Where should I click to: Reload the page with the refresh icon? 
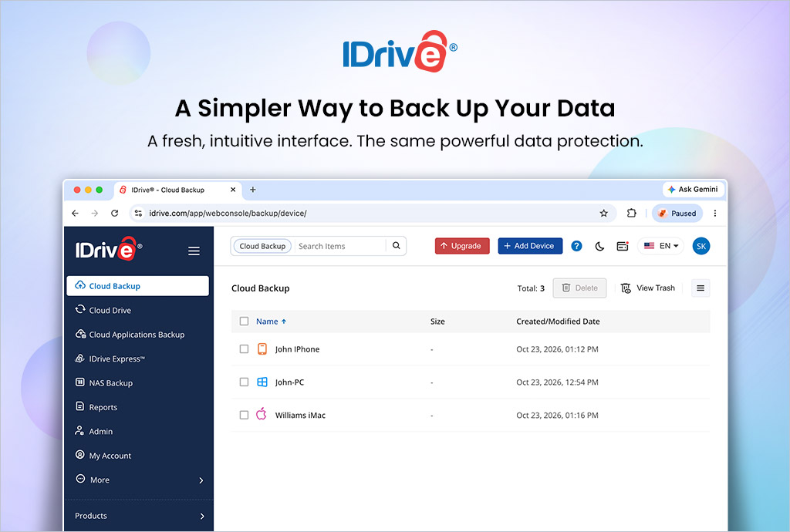click(114, 214)
